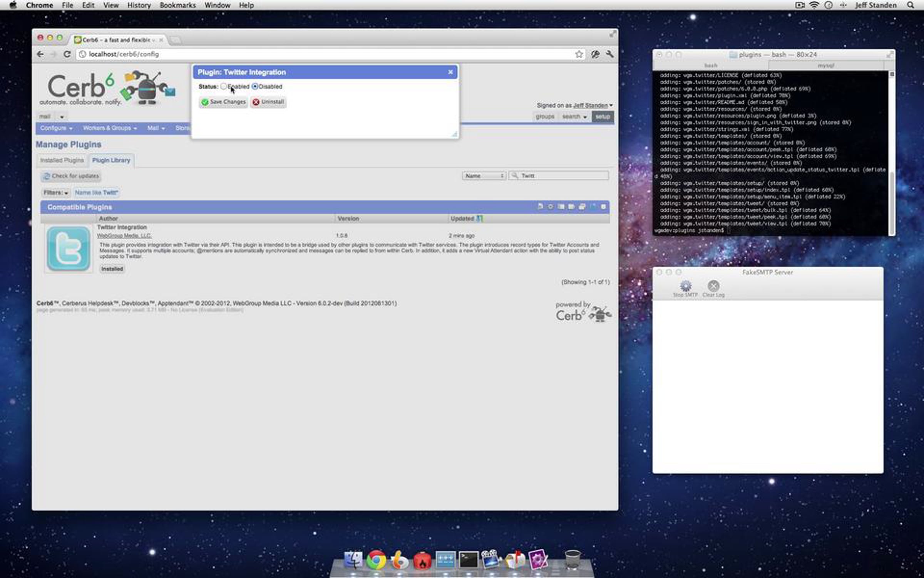Open the Configure menu dropdown
924x578 pixels.
(x=56, y=128)
